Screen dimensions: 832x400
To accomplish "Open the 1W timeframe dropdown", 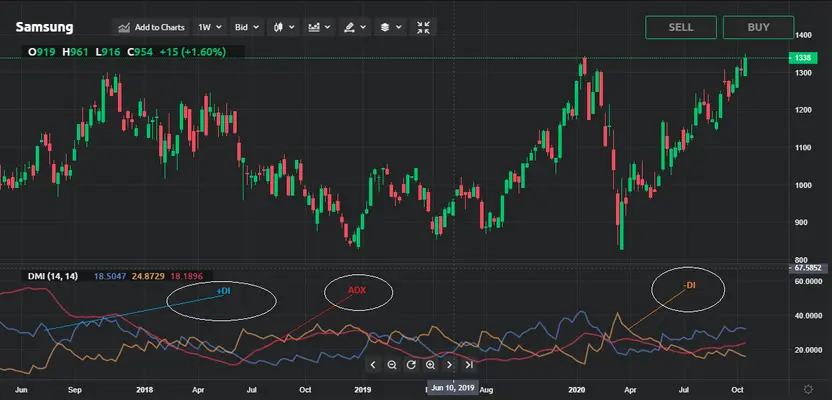I will [x=208, y=27].
